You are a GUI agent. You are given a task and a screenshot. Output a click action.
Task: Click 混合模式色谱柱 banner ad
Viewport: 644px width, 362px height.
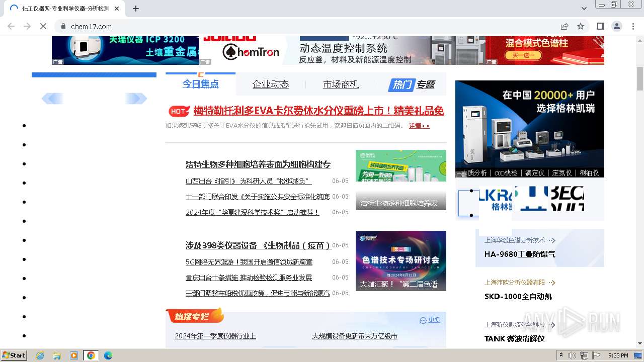545,50
